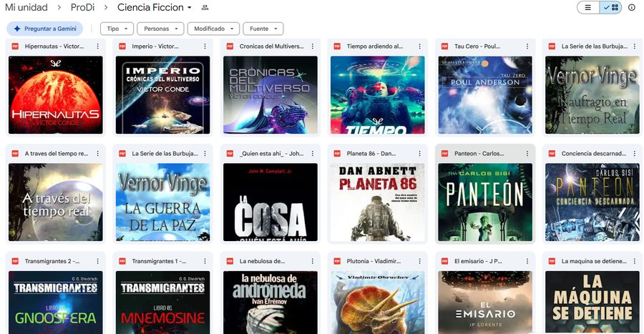Open more actions for A traves del tiempo file
This screenshot has width=644, height=334.
tap(98, 154)
